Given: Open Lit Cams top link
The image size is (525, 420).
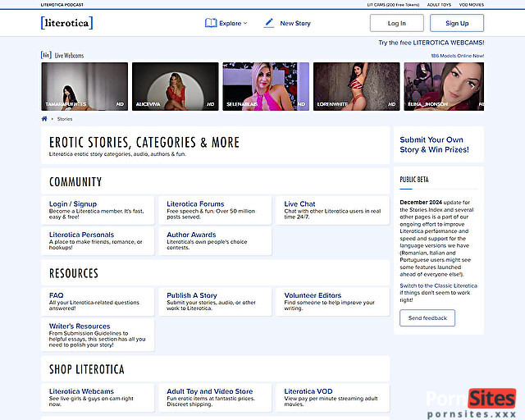Looking at the screenshot, I should (x=393, y=5).
